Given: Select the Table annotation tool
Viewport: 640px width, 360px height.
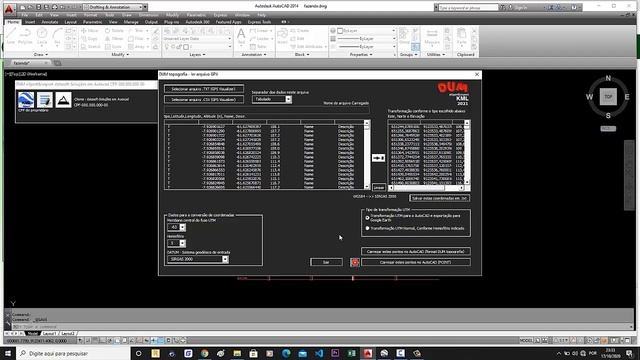Looking at the screenshot, I should (x=259, y=47).
